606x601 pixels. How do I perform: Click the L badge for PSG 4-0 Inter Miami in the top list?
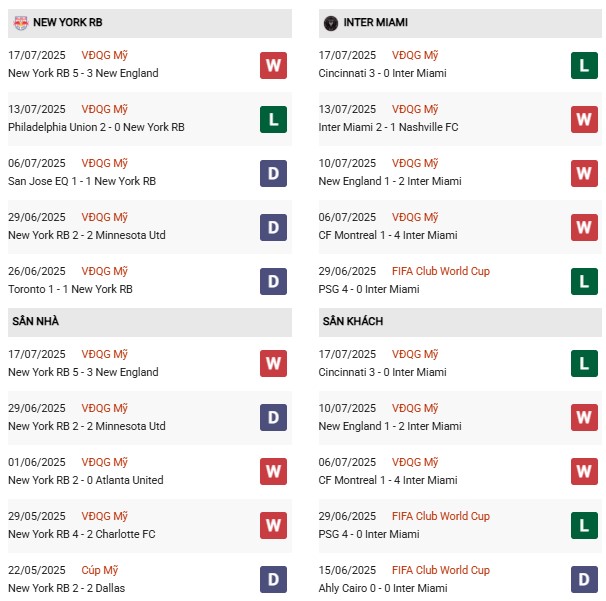pyautogui.click(x=584, y=281)
